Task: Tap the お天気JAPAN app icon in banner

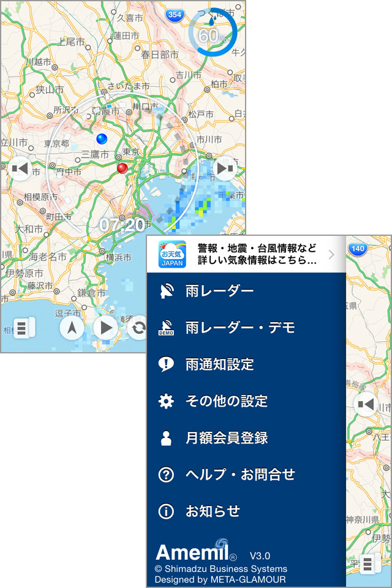Action: [x=171, y=254]
